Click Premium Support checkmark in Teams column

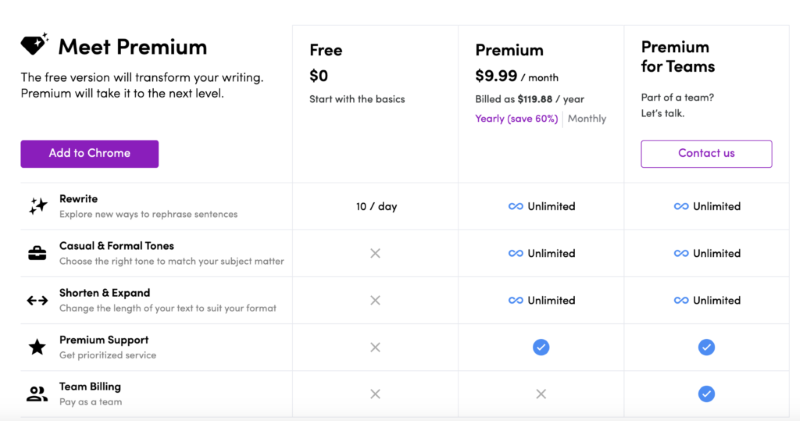[706, 347]
